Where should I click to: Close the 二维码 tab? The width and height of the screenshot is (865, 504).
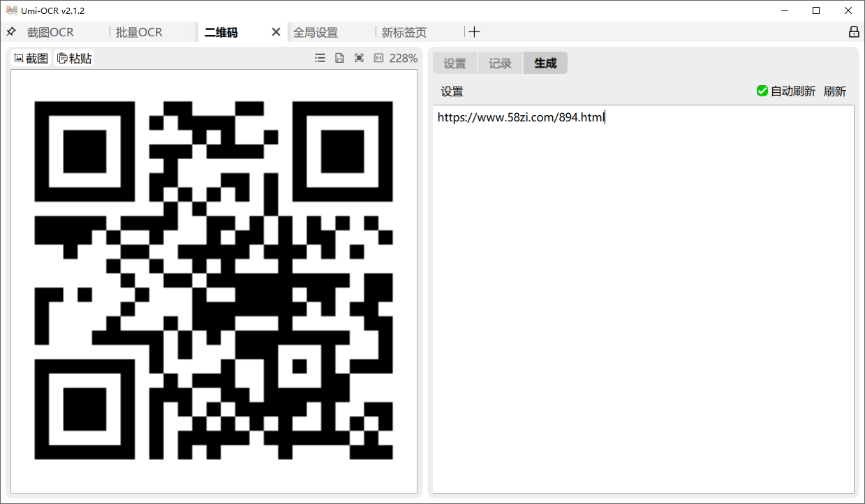coord(276,32)
